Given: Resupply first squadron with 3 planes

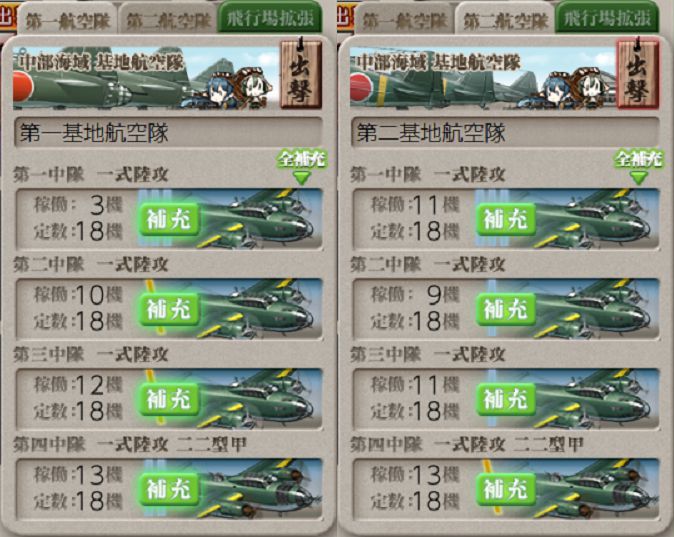Looking at the screenshot, I should coord(169,219).
